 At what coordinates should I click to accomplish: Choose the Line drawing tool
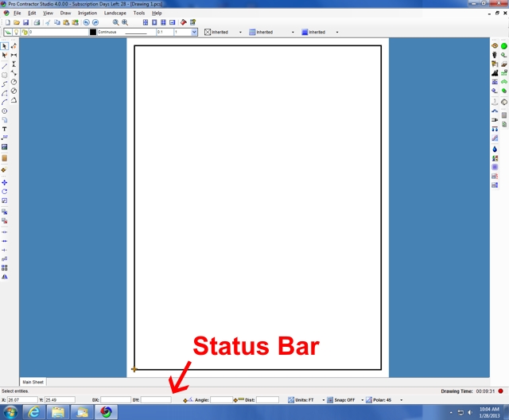(5, 65)
